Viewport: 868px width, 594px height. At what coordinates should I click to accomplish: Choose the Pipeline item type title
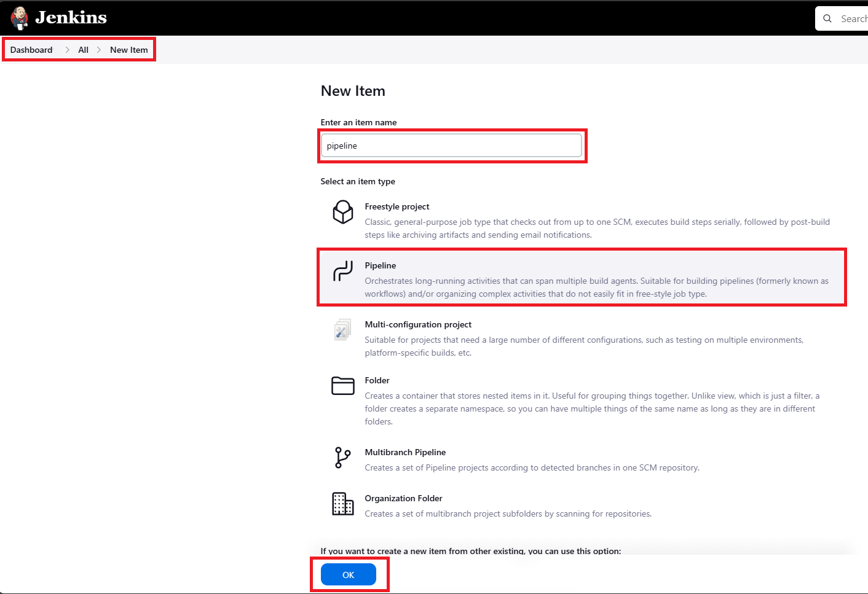381,265
